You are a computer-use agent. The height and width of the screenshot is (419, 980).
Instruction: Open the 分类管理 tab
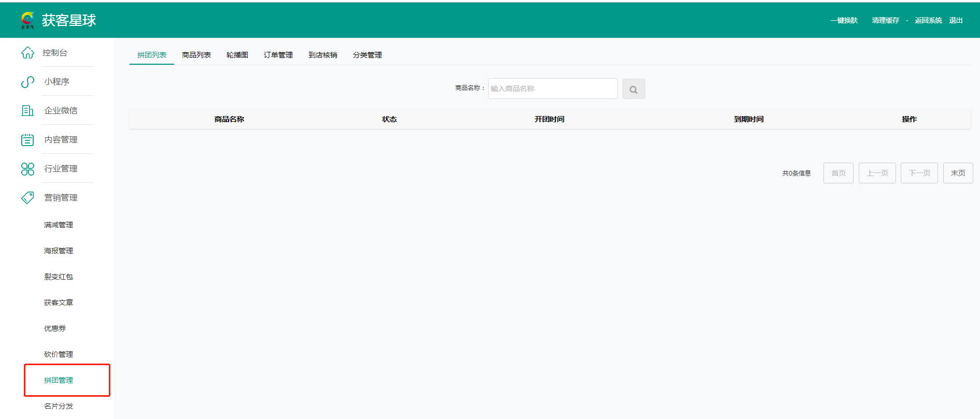(x=367, y=55)
